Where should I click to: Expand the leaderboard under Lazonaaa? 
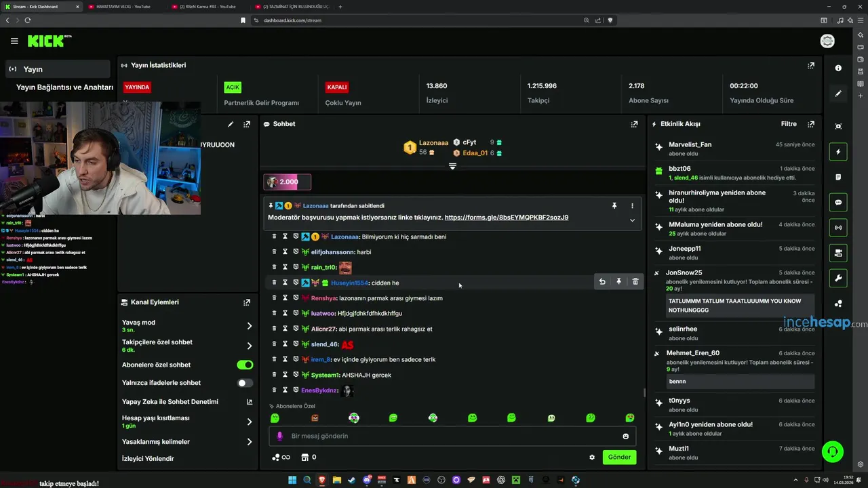pos(452,166)
